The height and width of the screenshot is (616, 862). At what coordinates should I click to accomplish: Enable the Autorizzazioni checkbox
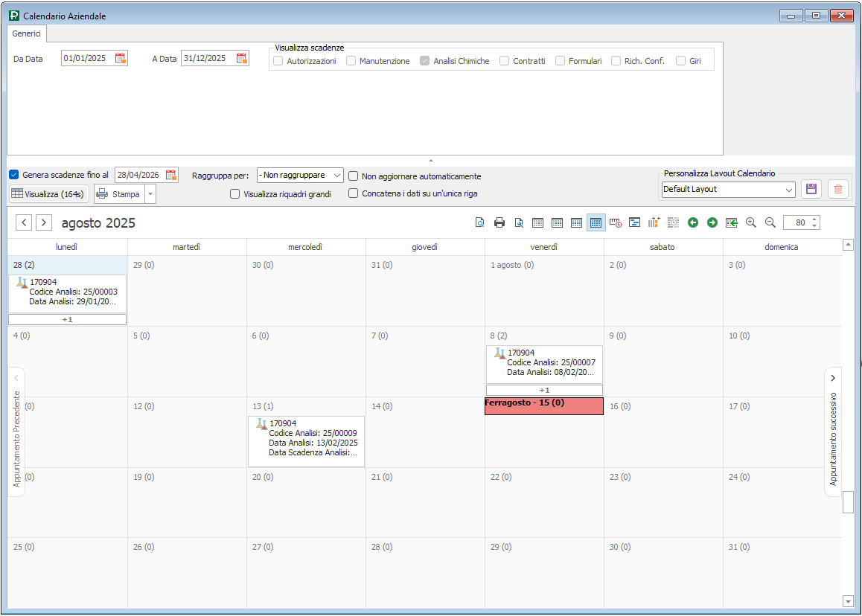(278, 61)
